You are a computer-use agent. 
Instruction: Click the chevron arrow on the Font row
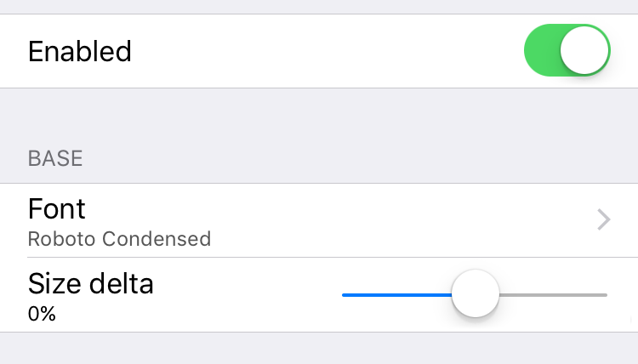point(604,220)
